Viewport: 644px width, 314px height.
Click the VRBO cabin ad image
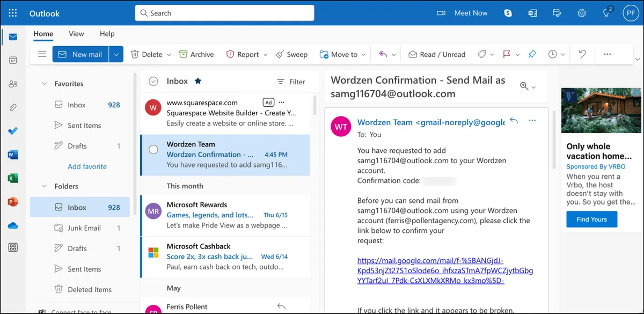coord(601,110)
